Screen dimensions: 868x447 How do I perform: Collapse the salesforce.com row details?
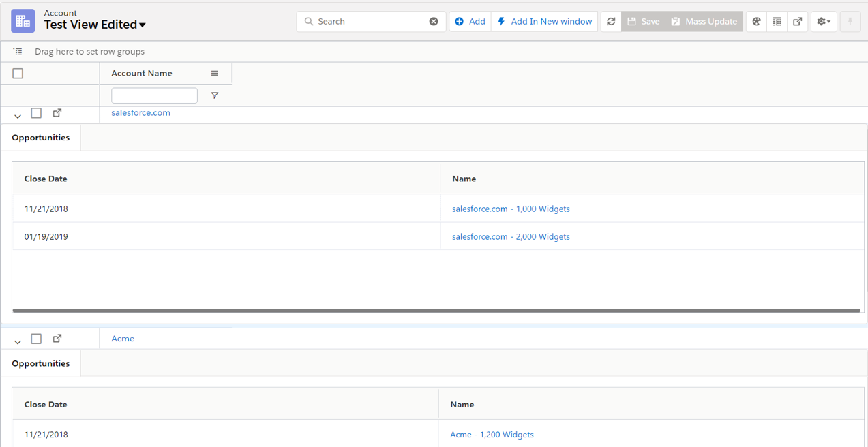point(18,117)
